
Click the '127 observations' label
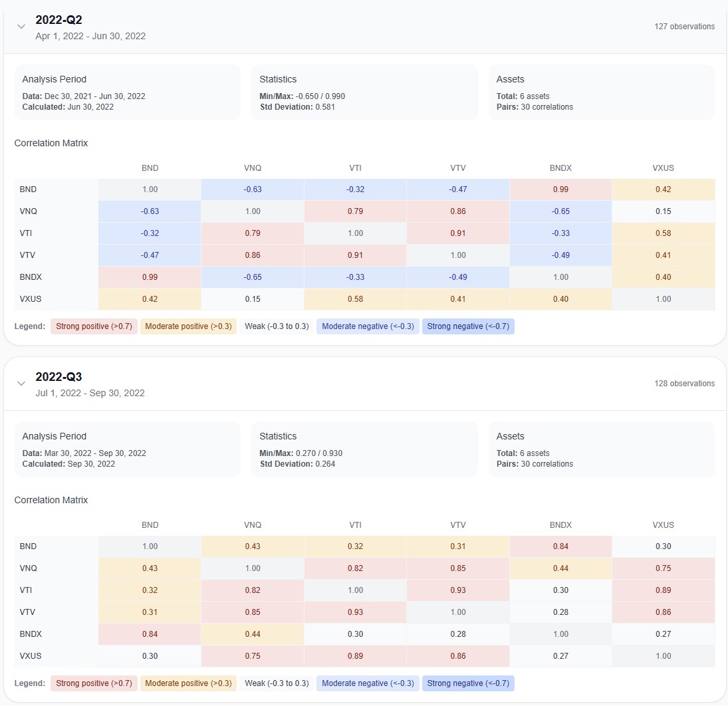point(685,26)
